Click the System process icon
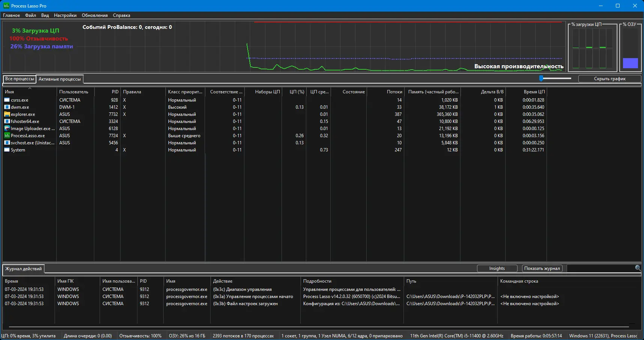 [7, 150]
